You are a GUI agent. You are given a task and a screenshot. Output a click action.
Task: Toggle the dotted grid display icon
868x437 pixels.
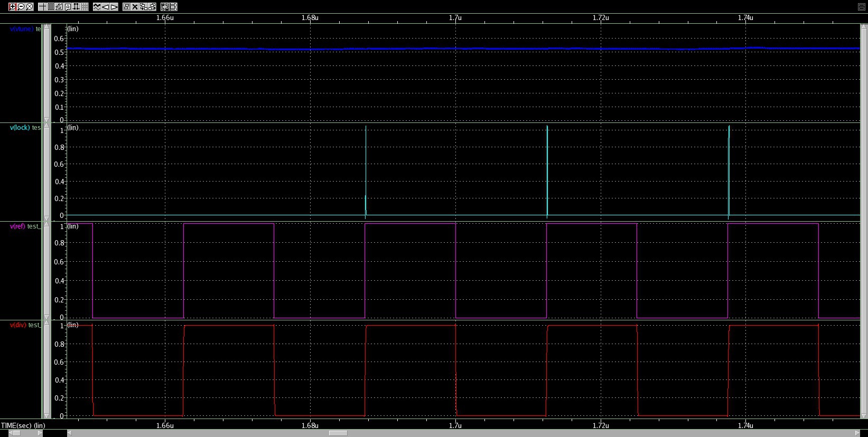pos(85,7)
